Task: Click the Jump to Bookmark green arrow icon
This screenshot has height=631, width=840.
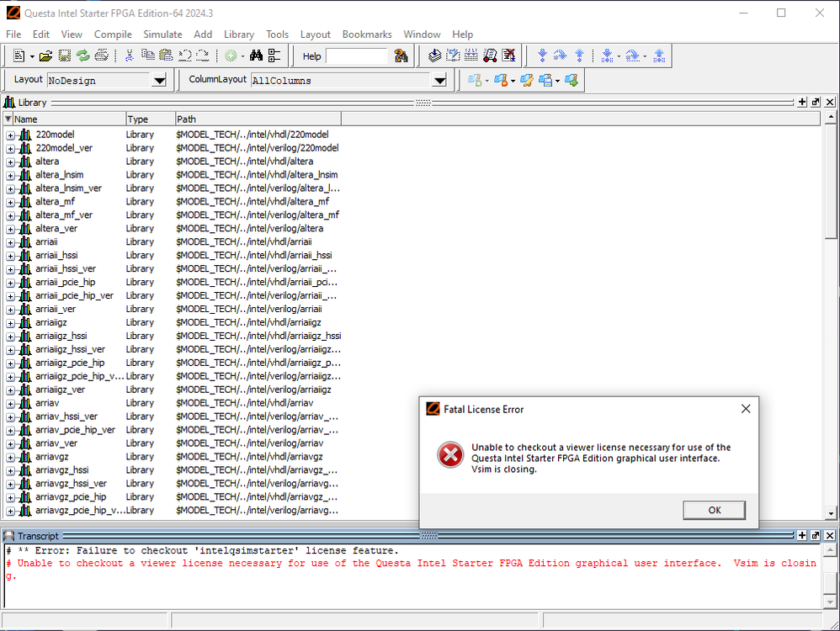Action: [x=571, y=81]
